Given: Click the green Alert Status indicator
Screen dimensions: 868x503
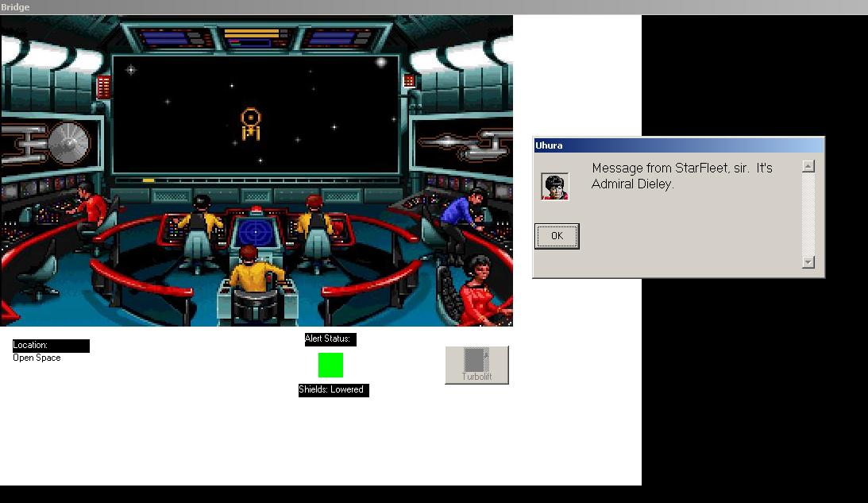Looking at the screenshot, I should 330,365.
